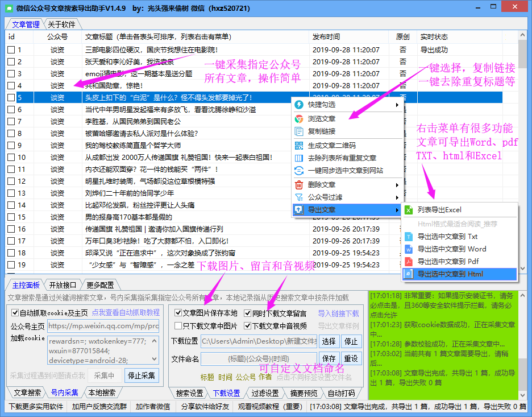Choose 列表导出Excel menu item
Viewport: 532px width, 417px height.
460,210
